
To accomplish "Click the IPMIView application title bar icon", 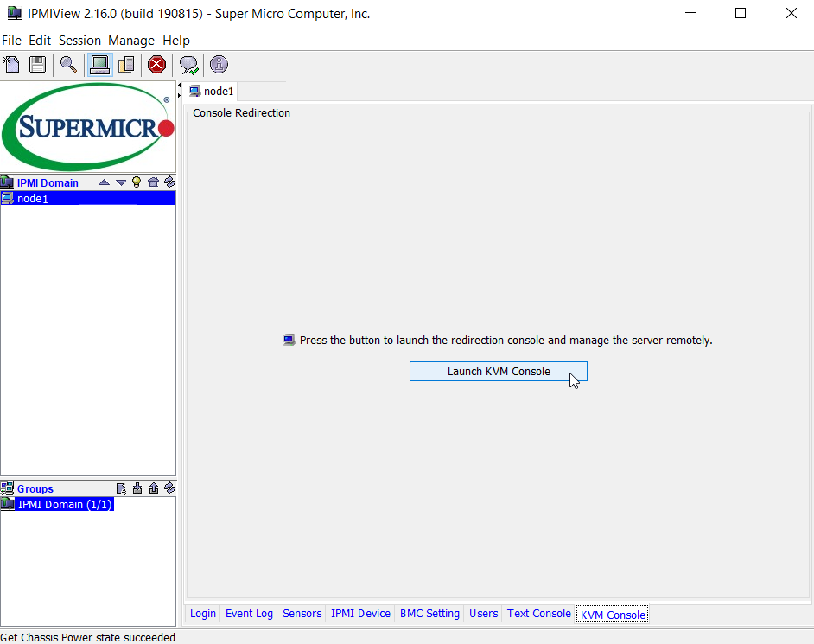I will [x=15, y=13].
